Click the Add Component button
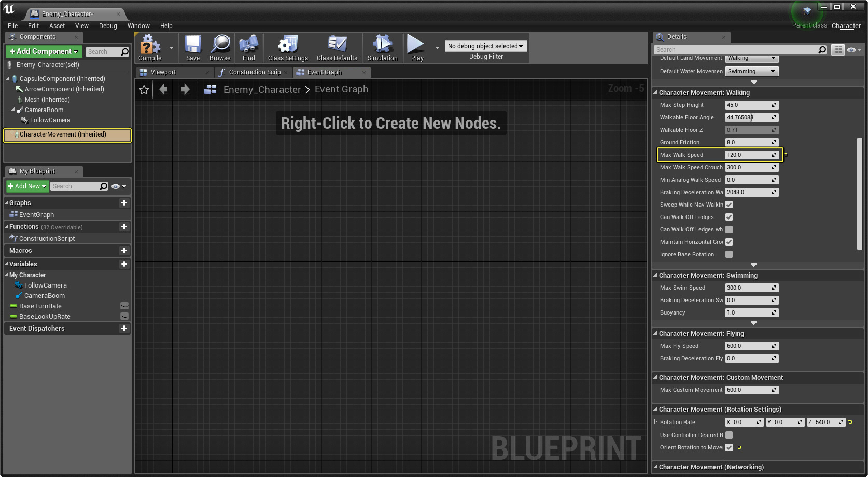 tap(44, 51)
